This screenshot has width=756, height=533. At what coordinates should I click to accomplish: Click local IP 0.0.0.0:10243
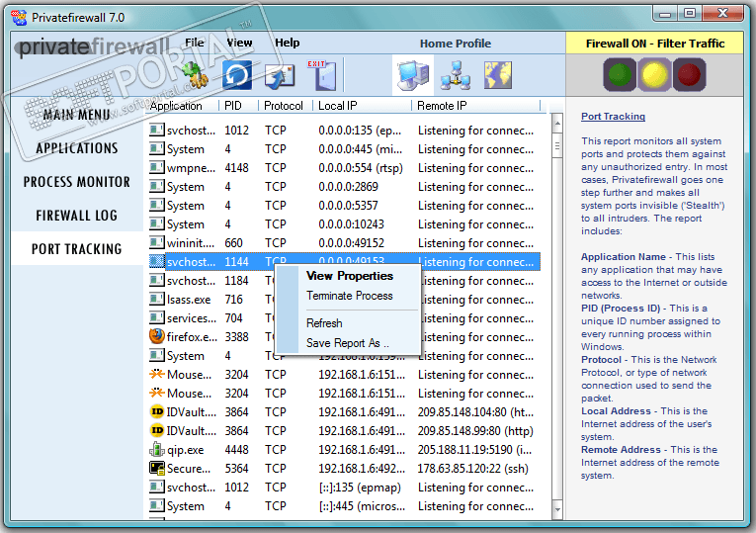click(351, 223)
